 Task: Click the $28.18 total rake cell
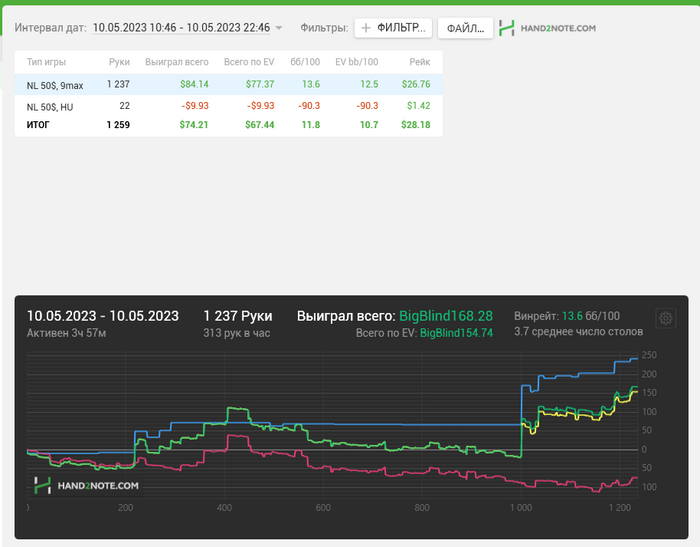click(416, 125)
